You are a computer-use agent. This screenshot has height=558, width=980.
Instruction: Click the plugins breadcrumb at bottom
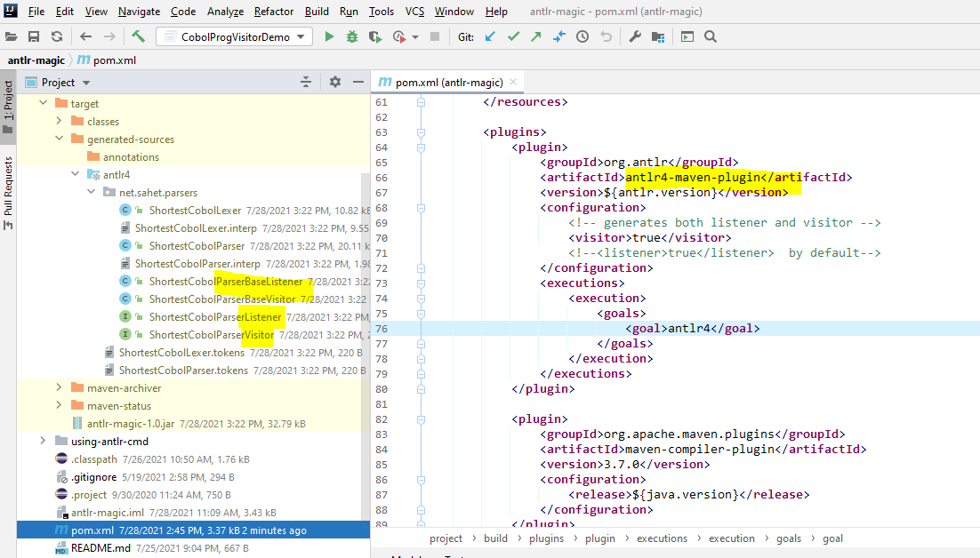click(x=546, y=538)
